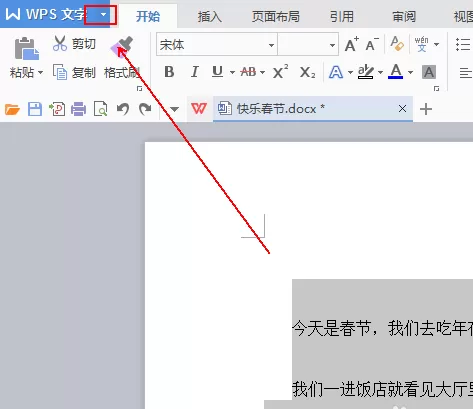Switch to the 开始 ribbon tab
Screen dimensions: 473x409
[x=148, y=16]
